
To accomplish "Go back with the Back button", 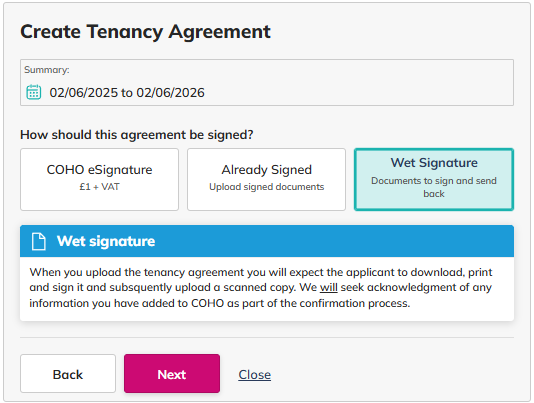I will 68,373.
